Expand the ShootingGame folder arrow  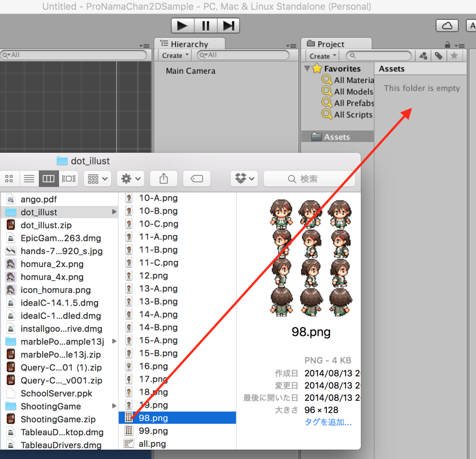pos(114,406)
